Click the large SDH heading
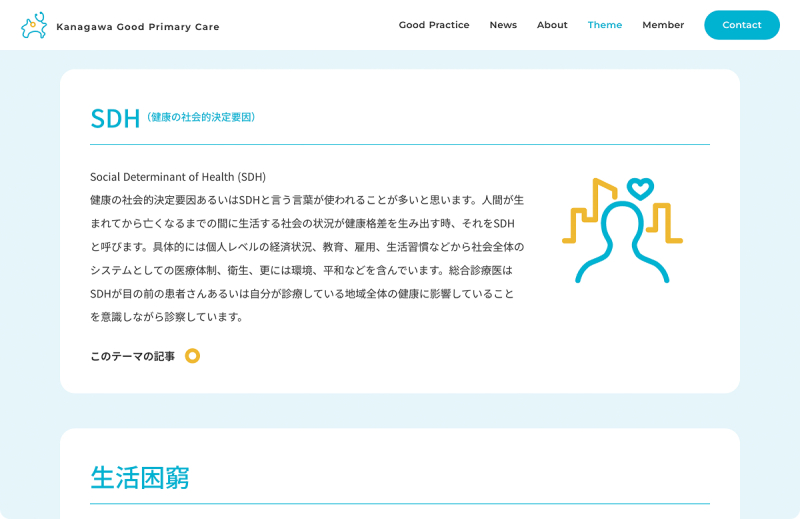This screenshot has width=800, height=519. tap(115, 118)
